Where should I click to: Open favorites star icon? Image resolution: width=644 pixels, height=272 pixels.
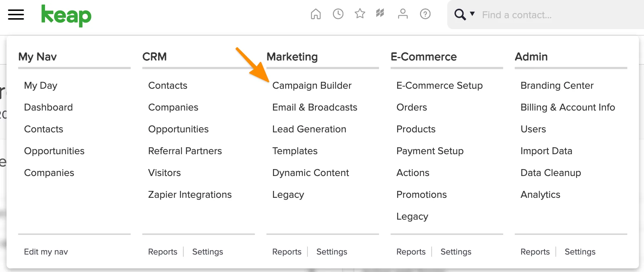[360, 14]
